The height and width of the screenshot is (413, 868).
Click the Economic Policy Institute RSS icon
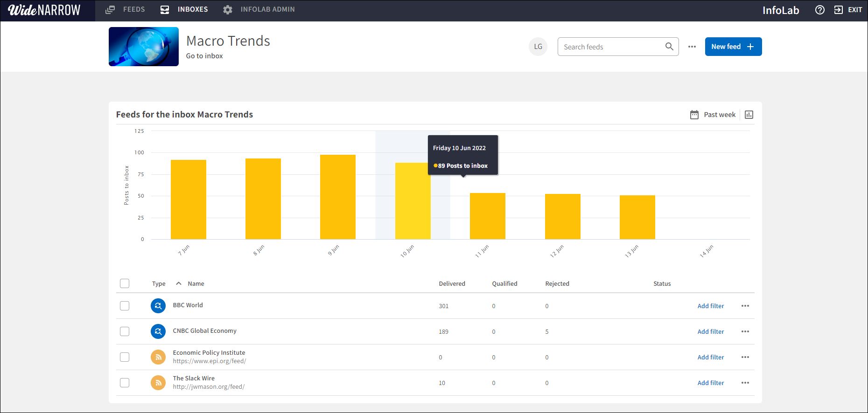coord(158,357)
